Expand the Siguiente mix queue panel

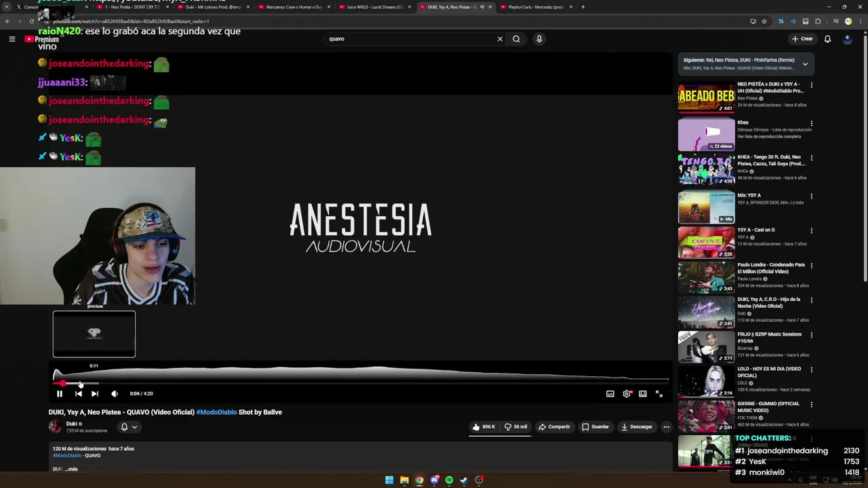pyautogui.click(x=805, y=64)
